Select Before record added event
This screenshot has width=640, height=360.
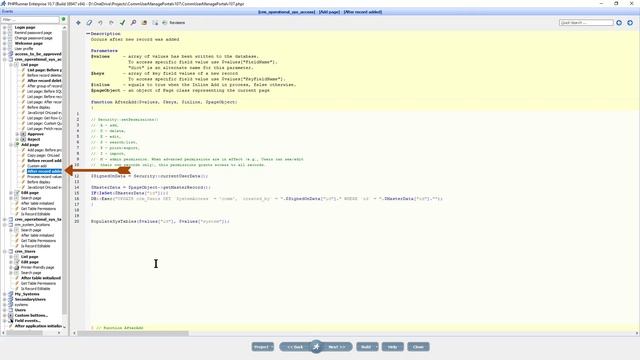[44, 160]
